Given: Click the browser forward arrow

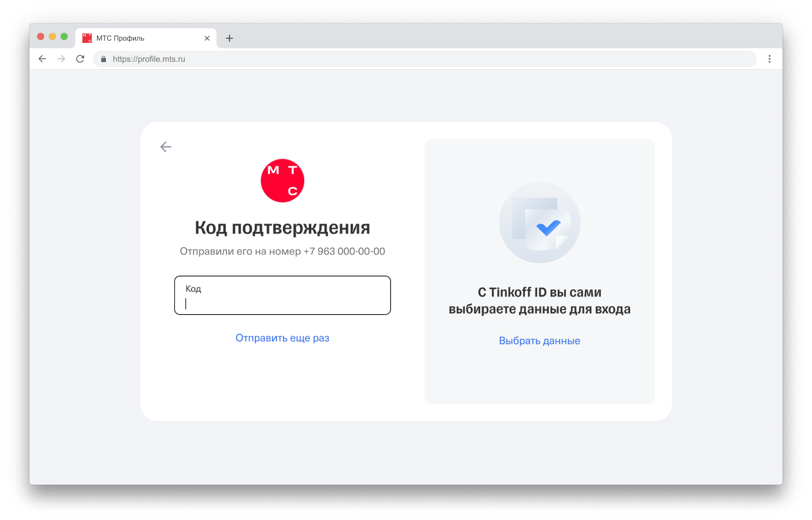Looking at the screenshot, I should (x=61, y=59).
